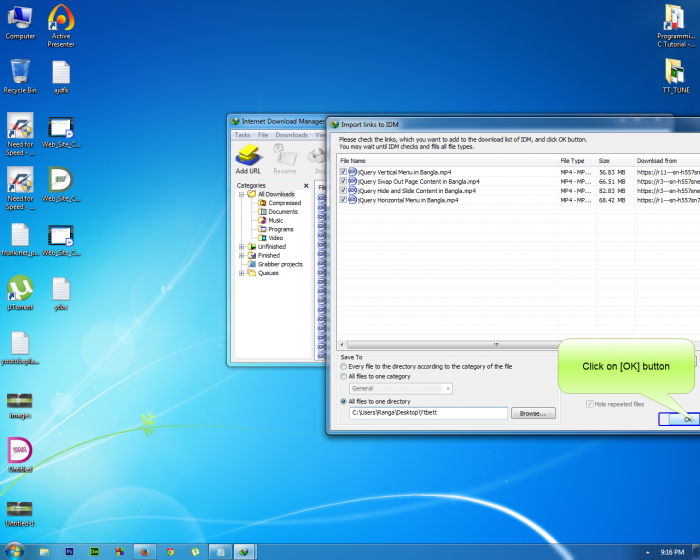The width and height of the screenshot is (700, 560).
Task: Open the Tasks menu
Action: (x=242, y=135)
